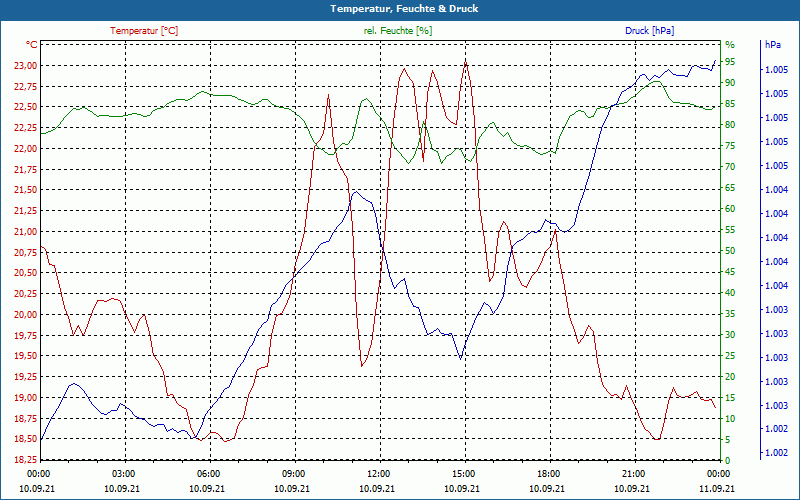This screenshot has width=800, height=500.
Task: Click the green "35" humidity axis value
Action: tap(730, 314)
